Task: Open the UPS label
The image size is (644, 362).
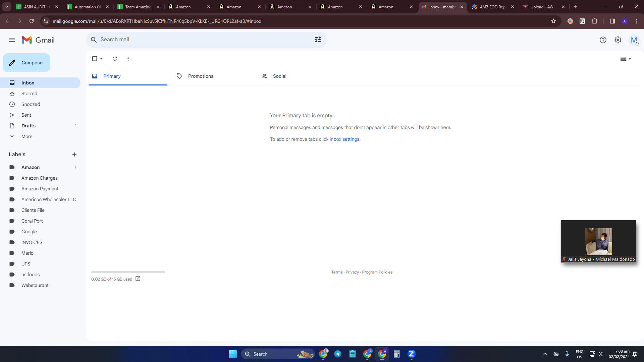Action: 40,264
